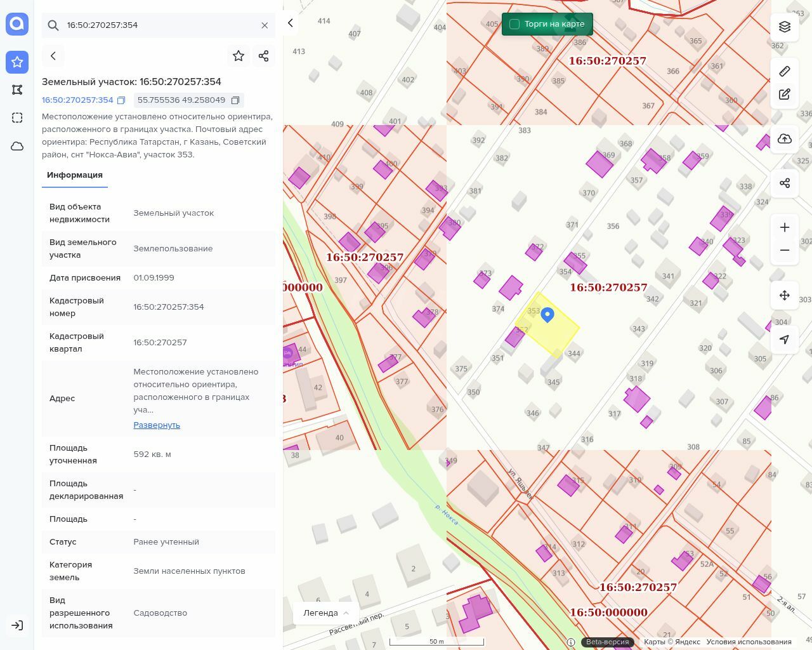This screenshot has width=812, height=650.
Task: Collapse the left information panel
Action: coord(291,23)
